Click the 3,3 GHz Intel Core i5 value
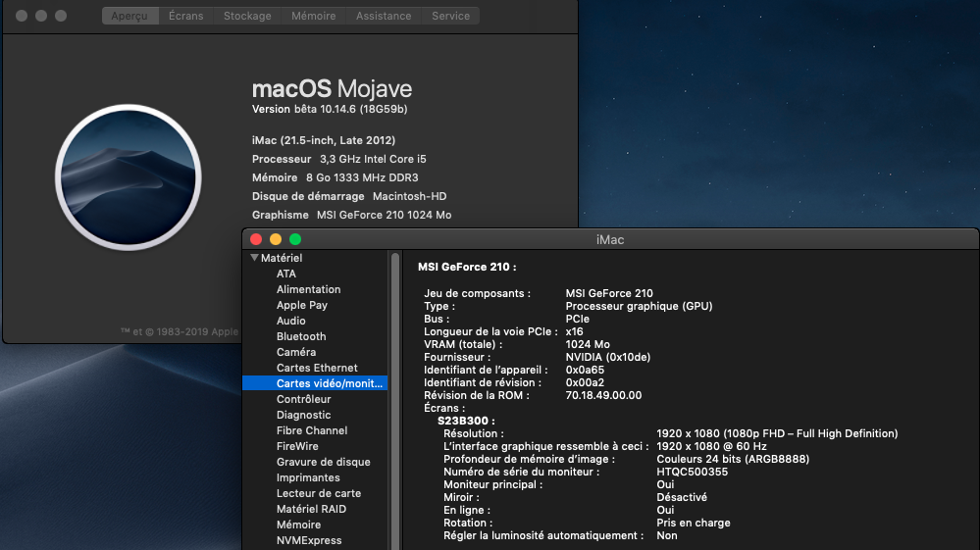 373,159
